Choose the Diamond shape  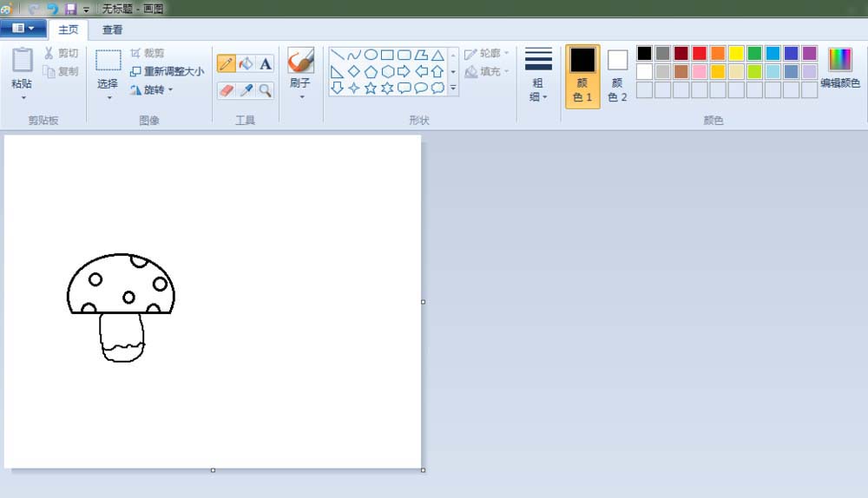[354, 71]
